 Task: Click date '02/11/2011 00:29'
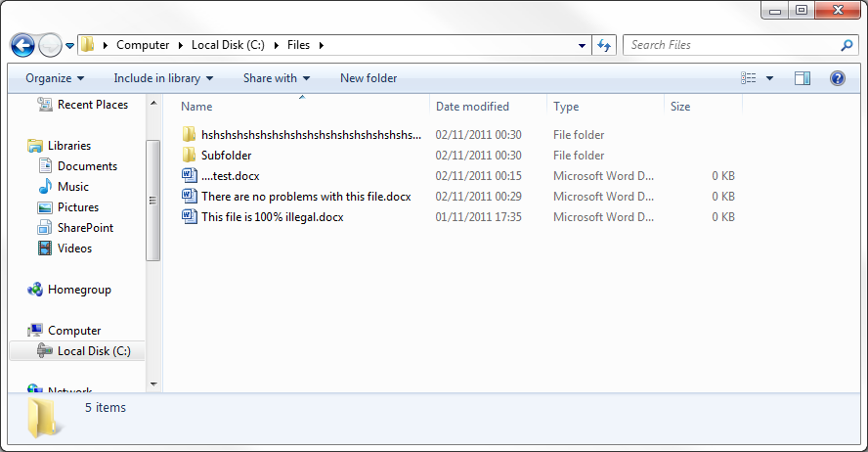[478, 197]
